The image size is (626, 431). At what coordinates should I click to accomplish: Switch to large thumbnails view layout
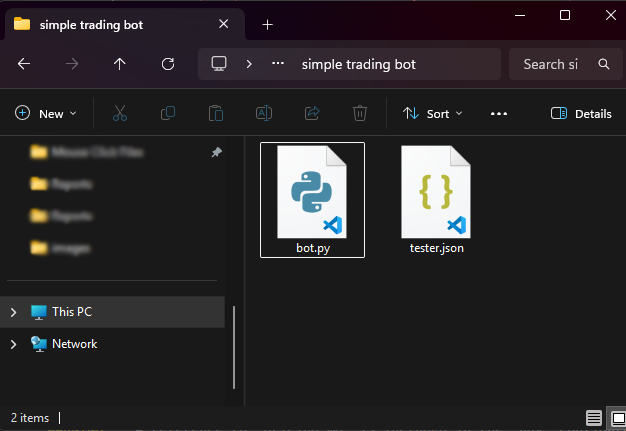click(617, 418)
